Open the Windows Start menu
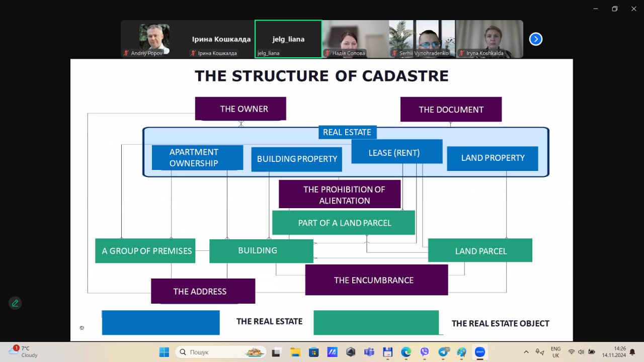This screenshot has height=362, width=644. 164,352
